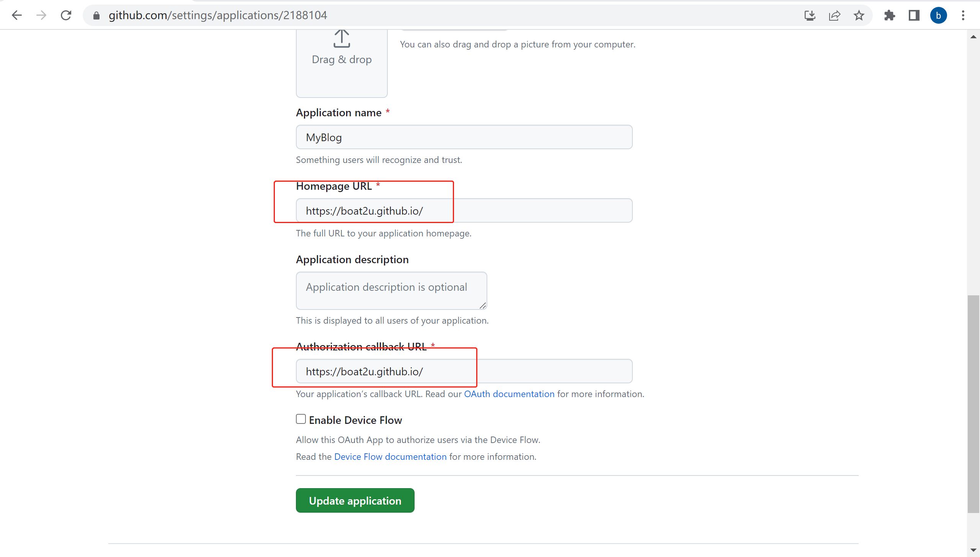Click the browser bookmark star icon
This screenshot has height=557, width=980.
pyautogui.click(x=859, y=15)
